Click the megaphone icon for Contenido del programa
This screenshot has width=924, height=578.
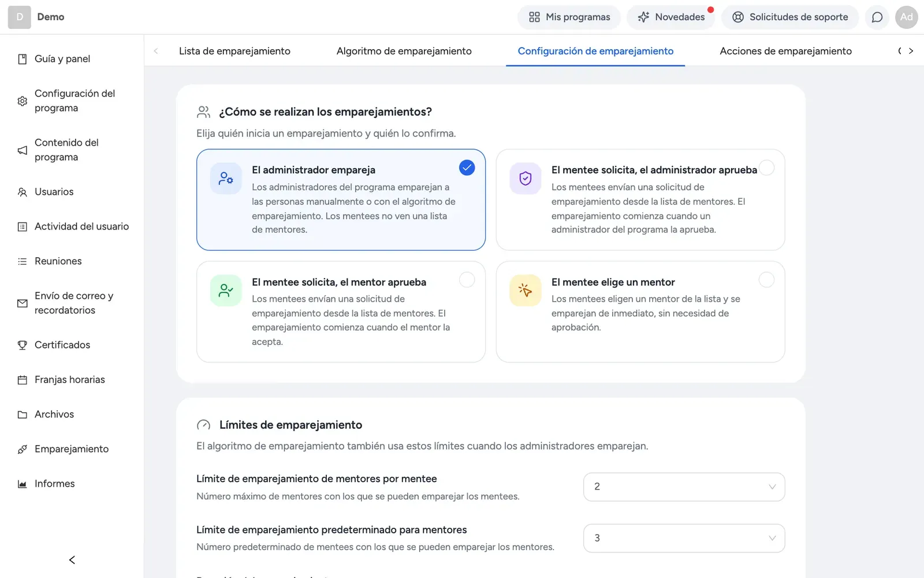[23, 150]
